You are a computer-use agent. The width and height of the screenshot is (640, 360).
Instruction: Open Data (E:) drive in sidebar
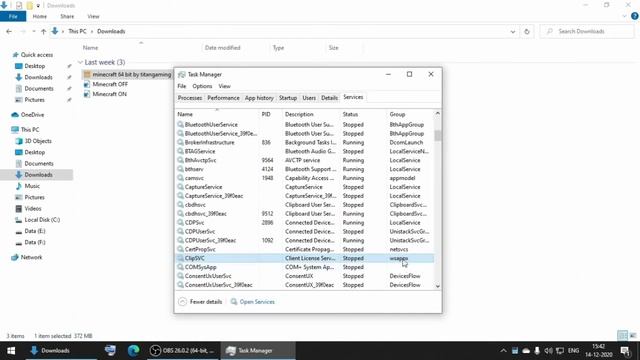tap(30, 231)
